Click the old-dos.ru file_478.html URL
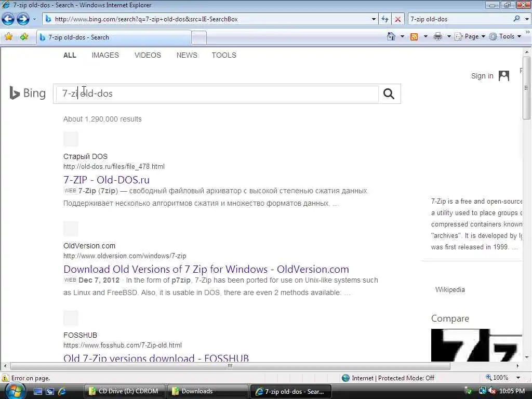The height and width of the screenshot is (399, 532). pos(114,167)
